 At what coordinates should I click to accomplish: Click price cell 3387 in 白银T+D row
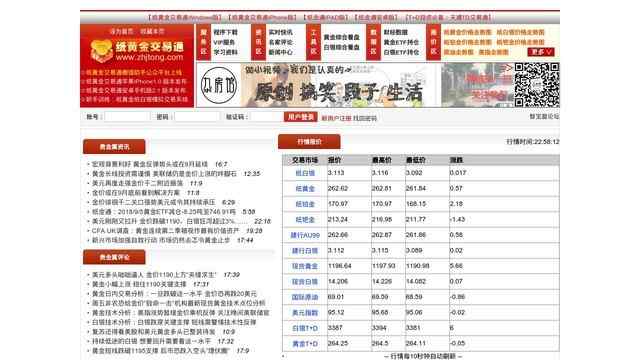pyautogui.click(x=335, y=328)
